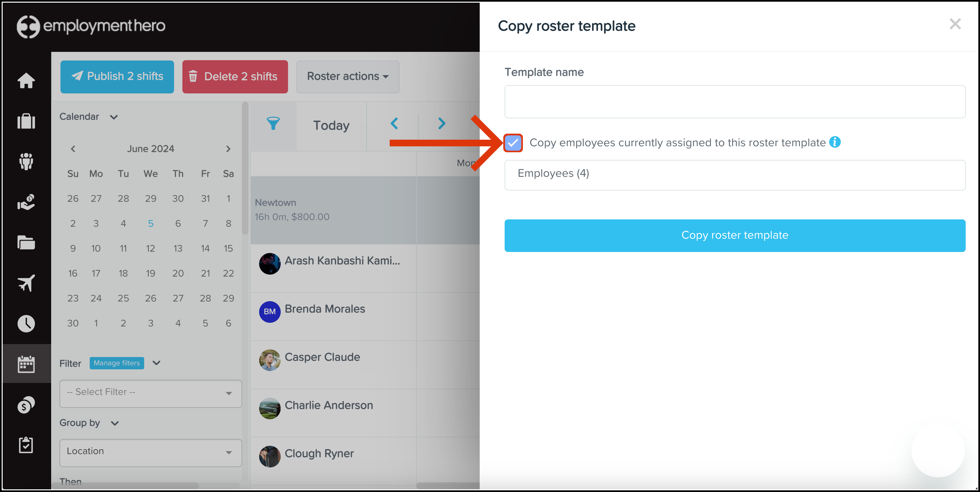Image resolution: width=980 pixels, height=492 pixels.
Task: Click the Manage filters link
Action: pos(117,363)
